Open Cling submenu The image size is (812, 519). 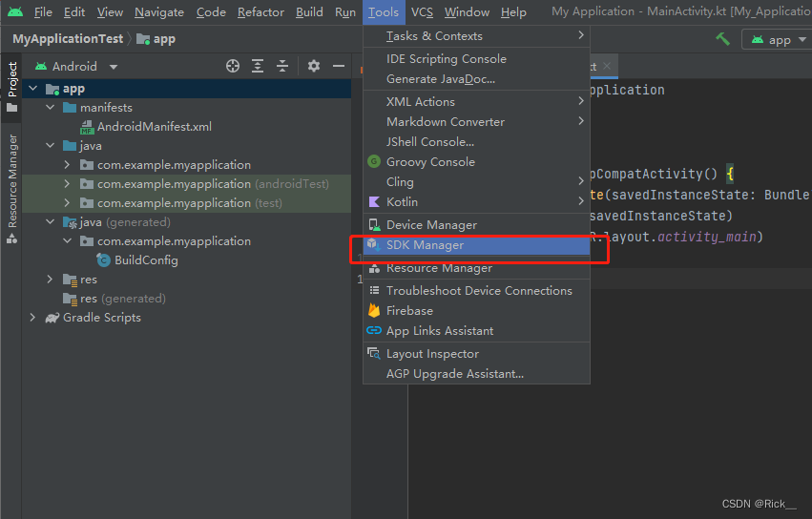point(476,182)
